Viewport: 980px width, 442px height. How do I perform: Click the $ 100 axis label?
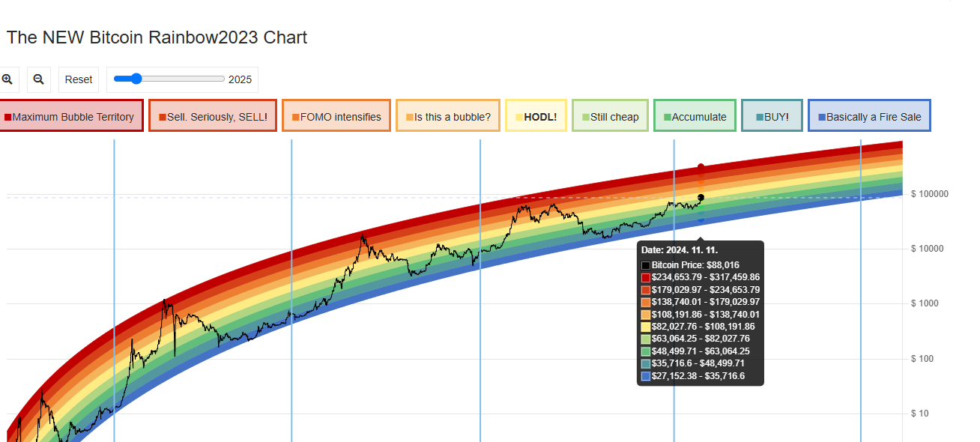click(x=923, y=359)
